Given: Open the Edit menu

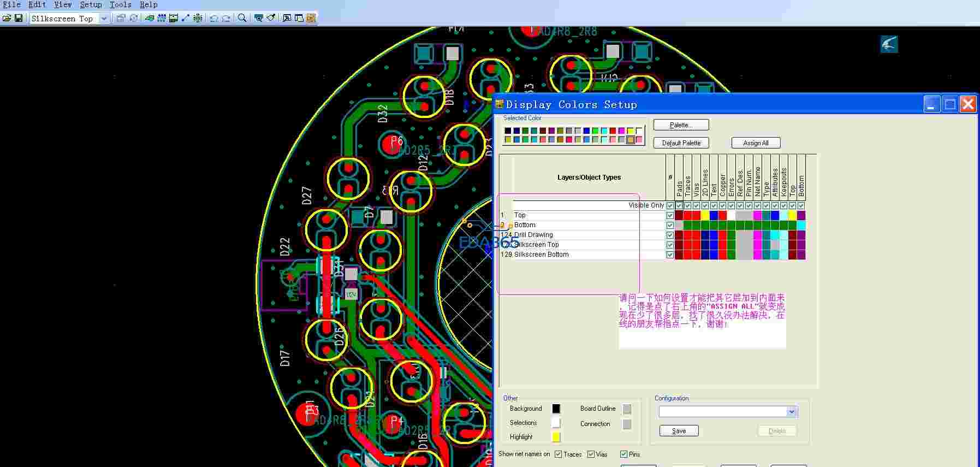Looking at the screenshot, I should (x=37, y=4).
